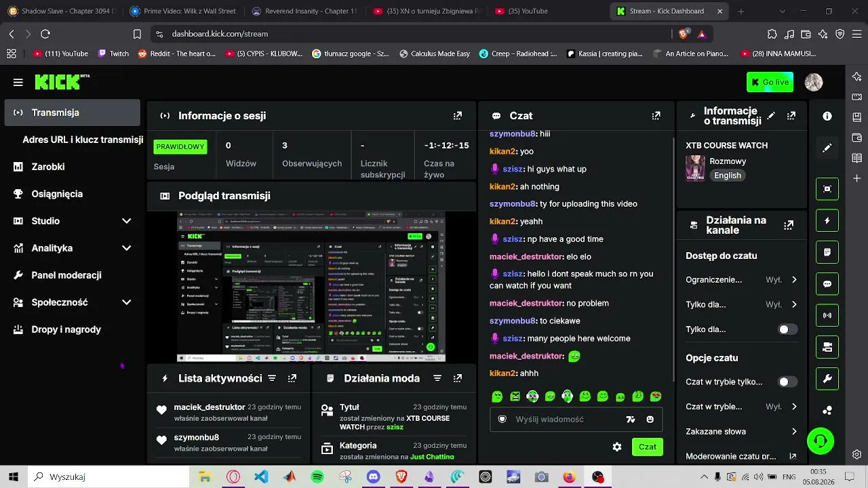Insert the heart-eyes green emote
The image size is (868, 488).
coord(656,396)
